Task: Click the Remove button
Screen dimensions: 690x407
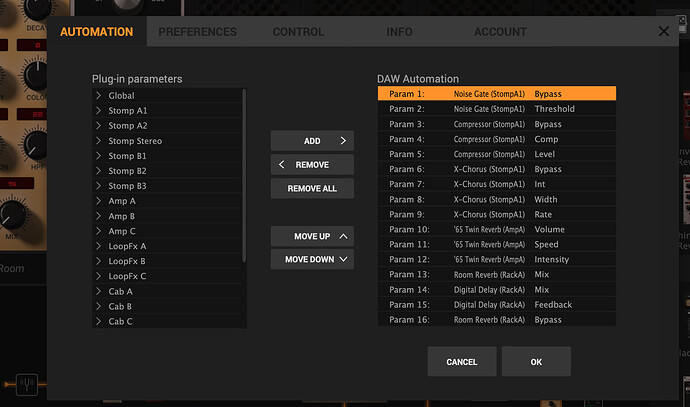Action: (x=312, y=164)
